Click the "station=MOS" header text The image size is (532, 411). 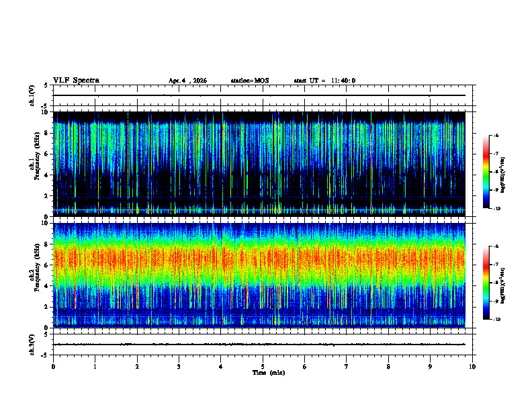click(250, 81)
